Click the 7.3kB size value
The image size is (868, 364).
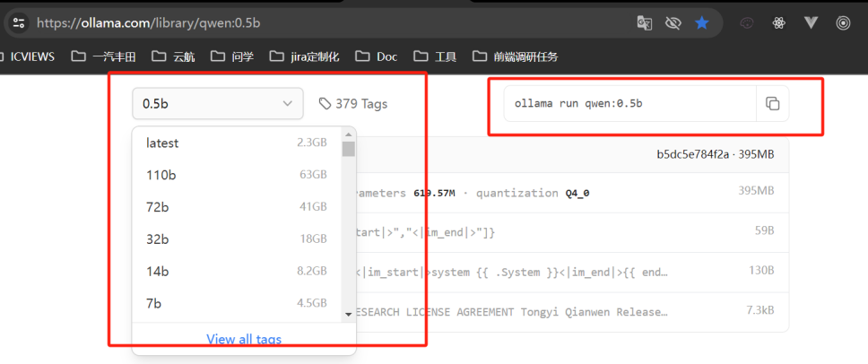tap(759, 310)
